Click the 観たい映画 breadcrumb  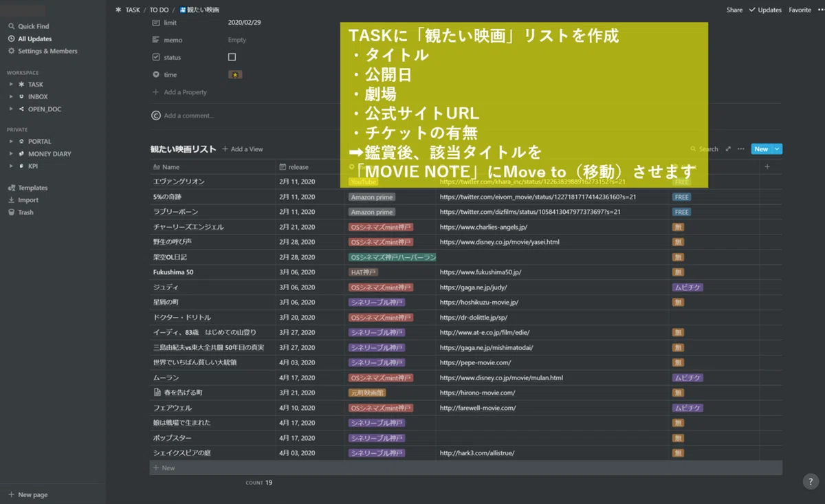(x=199, y=10)
